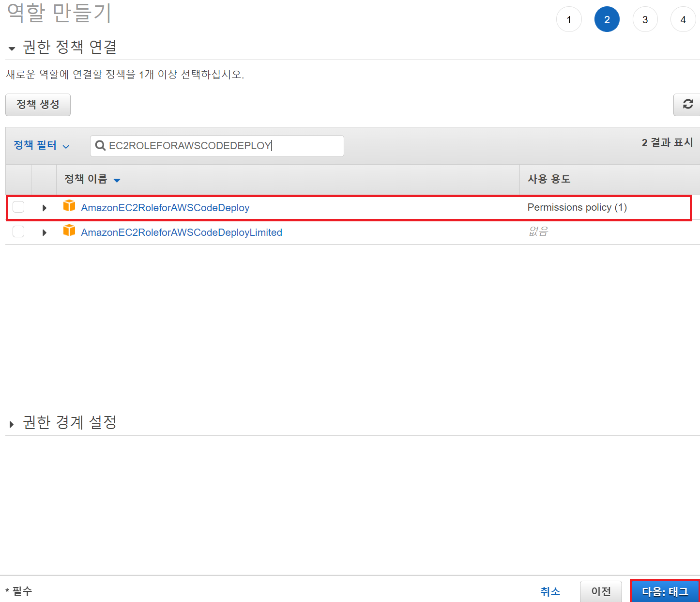Click the 없음 usage cell
The height and width of the screenshot is (602, 700).
(538, 232)
